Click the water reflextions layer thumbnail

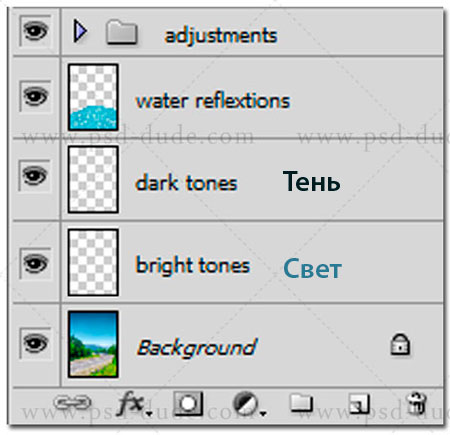tap(93, 97)
